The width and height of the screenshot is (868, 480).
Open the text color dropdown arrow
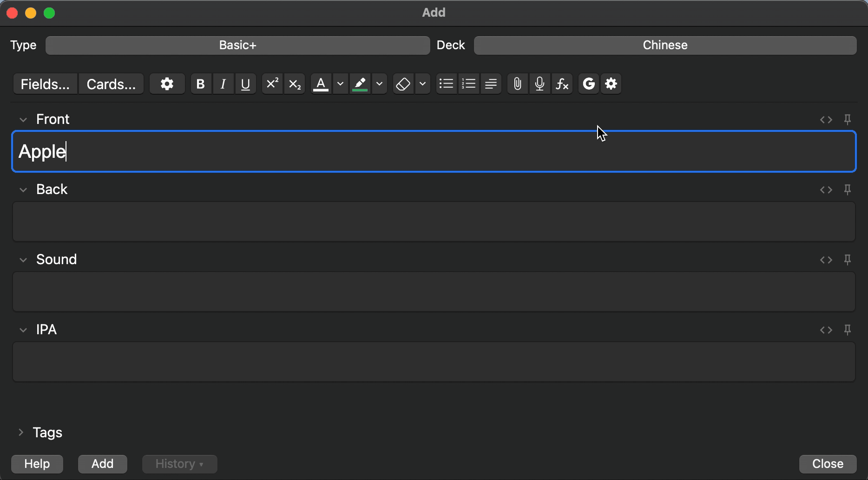click(x=340, y=84)
